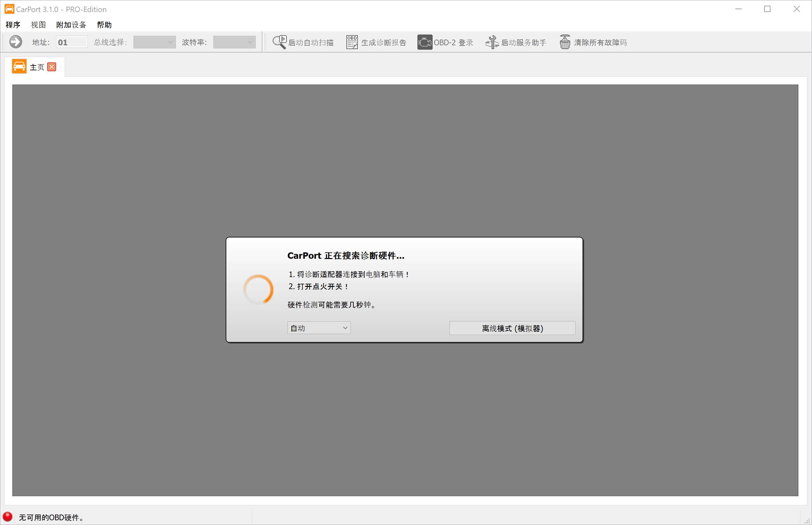Open the 程序 menu
Screen dimensions: 812x525
(x=13, y=25)
